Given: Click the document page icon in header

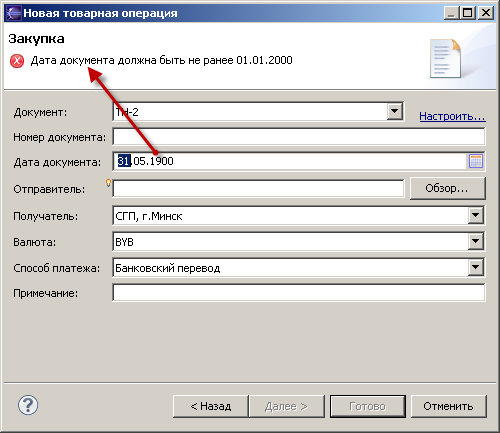Looking at the screenshot, I should point(445,59).
